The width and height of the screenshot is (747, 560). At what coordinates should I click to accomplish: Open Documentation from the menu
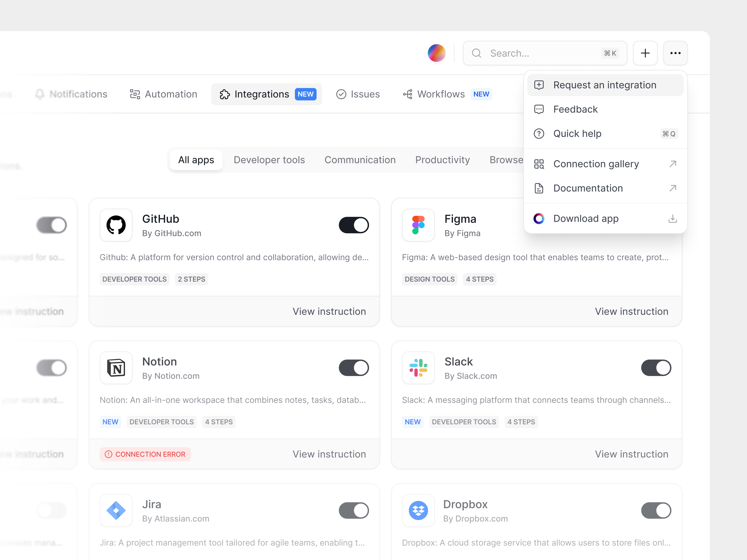tap(605, 188)
